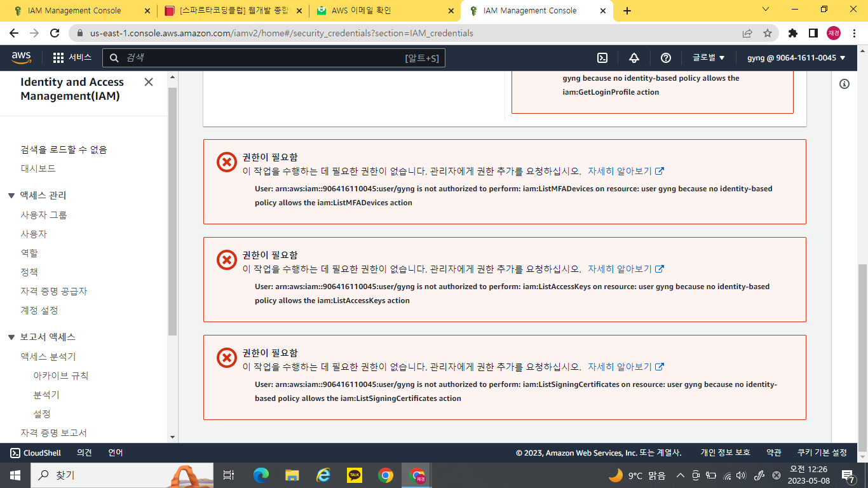This screenshot has height=488, width=868.
Task: Reload the browser page
Action: click(x=55, y=33)
